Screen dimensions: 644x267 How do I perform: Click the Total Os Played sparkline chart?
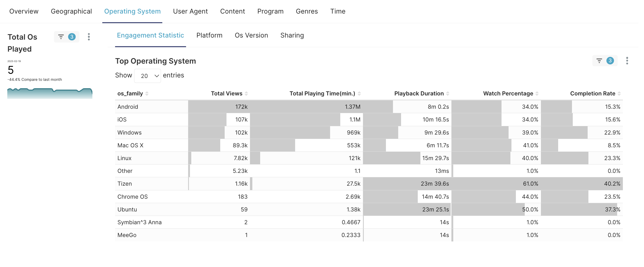click(x=50, y=93)
